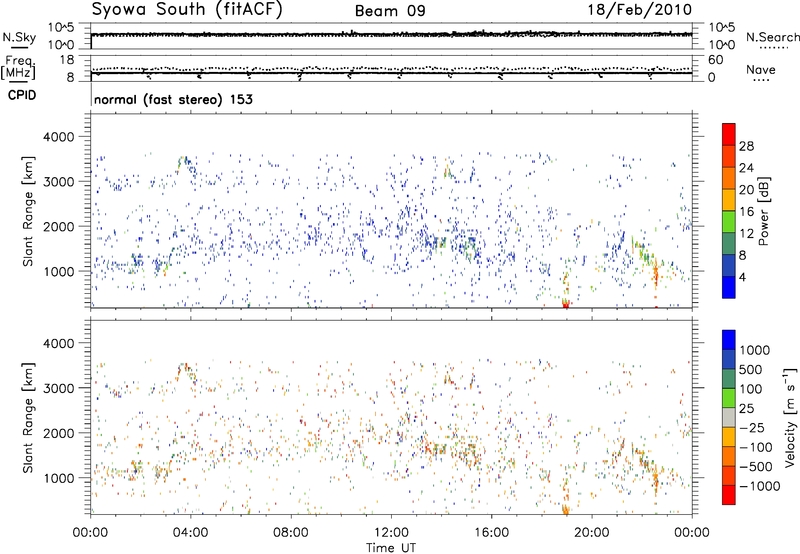Click the '04:00' time tick label
800x554 pixels.
click(190, 533)
